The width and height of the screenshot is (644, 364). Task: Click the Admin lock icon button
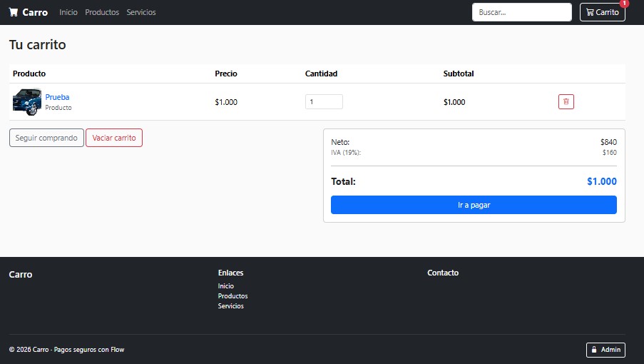coord(605,350)
